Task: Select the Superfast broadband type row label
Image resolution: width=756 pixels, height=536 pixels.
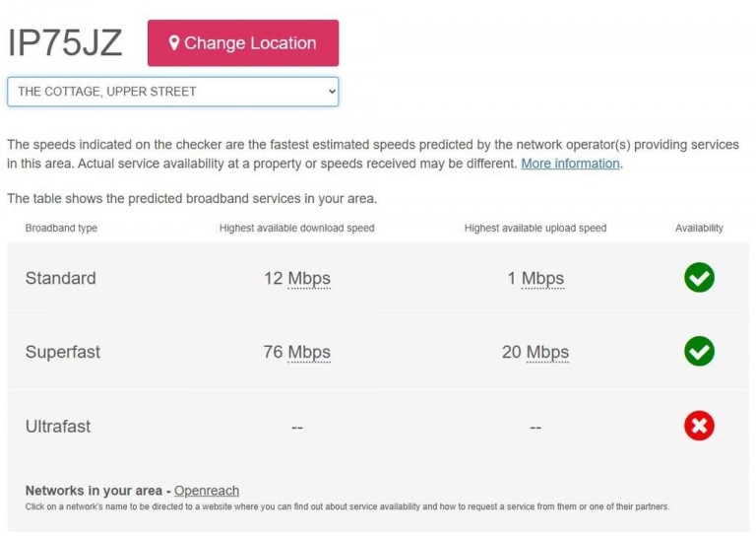Action: 63,352
